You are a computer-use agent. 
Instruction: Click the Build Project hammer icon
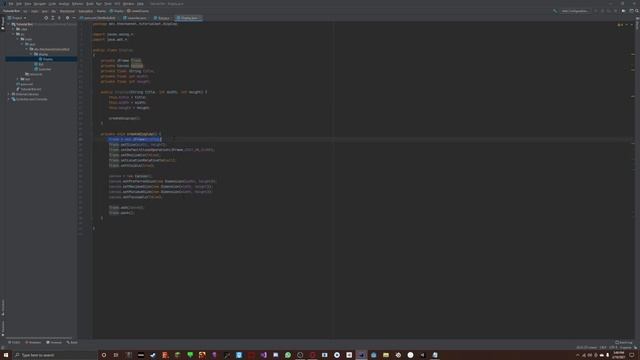click(x=555, y=11)
